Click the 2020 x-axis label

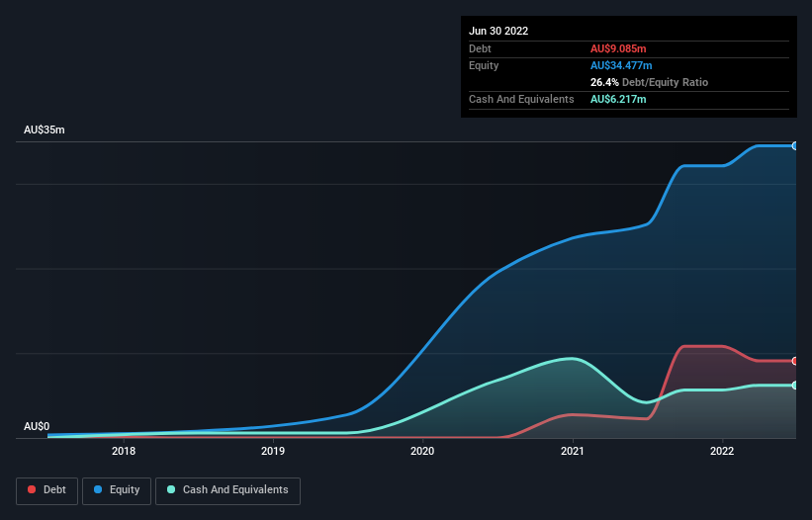pos(422,451)
